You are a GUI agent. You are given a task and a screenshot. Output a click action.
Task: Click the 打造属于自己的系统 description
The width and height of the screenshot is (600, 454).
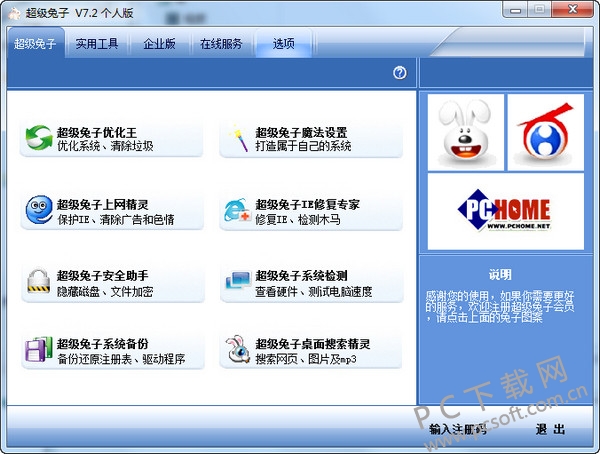point(303,146)
